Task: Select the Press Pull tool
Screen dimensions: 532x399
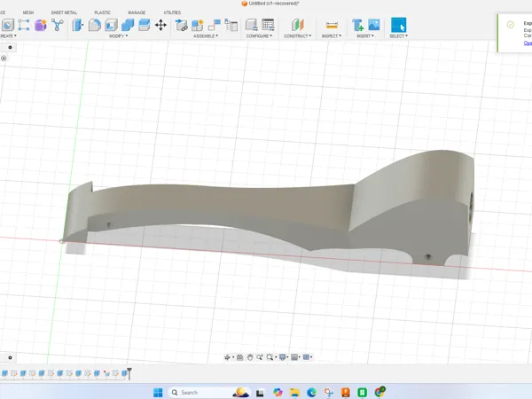Action: tap(78, 25)
